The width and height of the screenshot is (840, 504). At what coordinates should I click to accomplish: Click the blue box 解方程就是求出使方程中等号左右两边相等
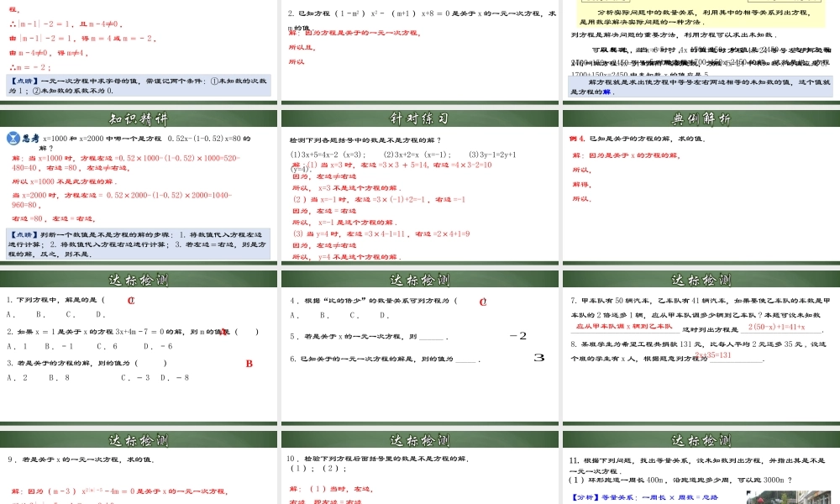point(701,87)
